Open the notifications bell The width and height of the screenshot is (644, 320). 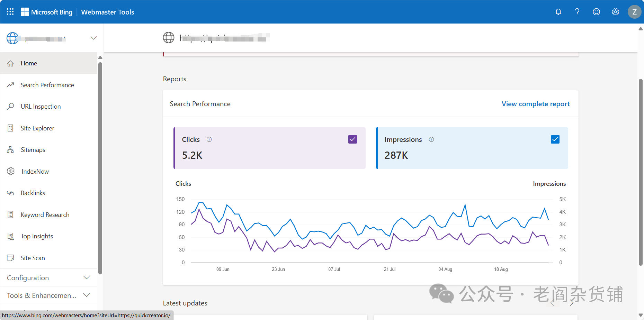point(558,12)
